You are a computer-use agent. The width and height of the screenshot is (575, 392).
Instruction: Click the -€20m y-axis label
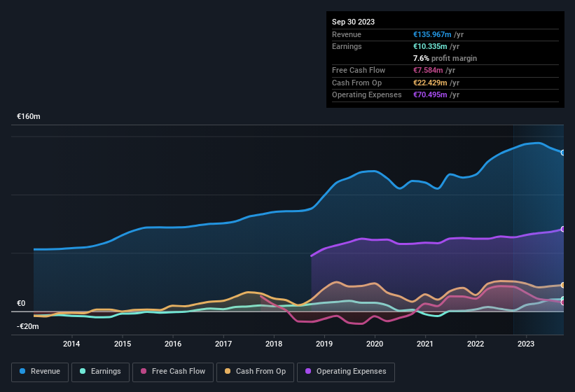point(28,326)
